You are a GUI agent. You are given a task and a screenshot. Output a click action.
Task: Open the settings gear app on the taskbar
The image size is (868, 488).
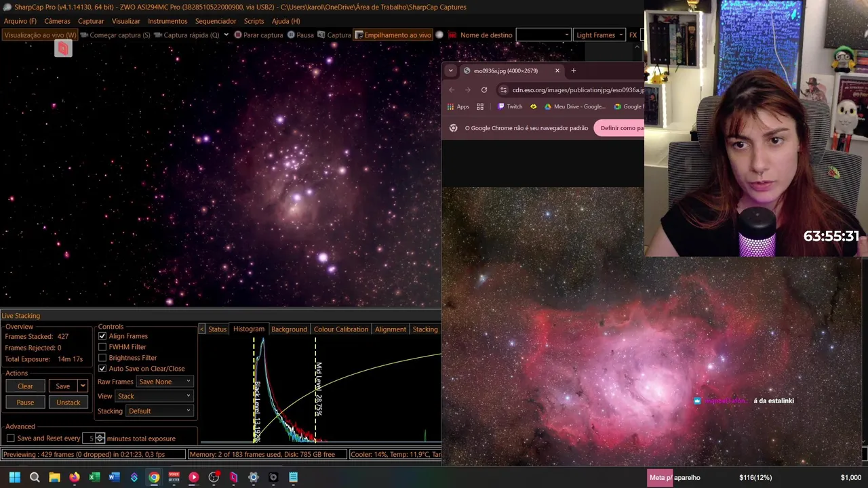(x=254, y=477)
